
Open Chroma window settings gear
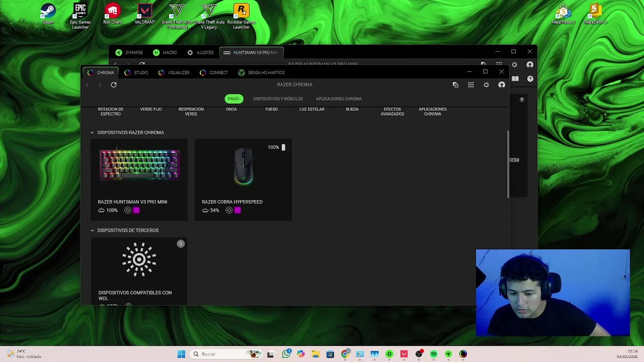point(486,85)
